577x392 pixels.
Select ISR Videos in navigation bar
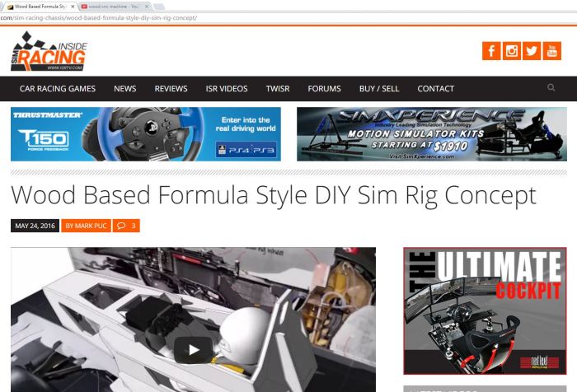pos(226,89)
